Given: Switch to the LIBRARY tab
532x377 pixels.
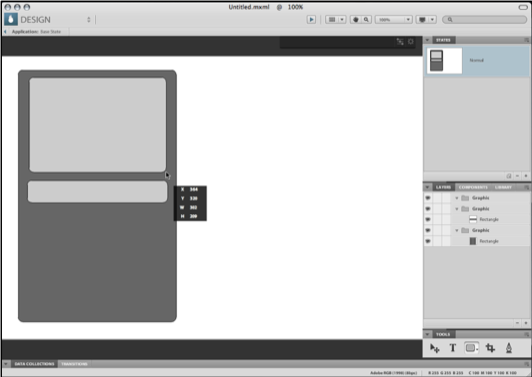Looking at the screenshot, I should [x=503, y=187].
